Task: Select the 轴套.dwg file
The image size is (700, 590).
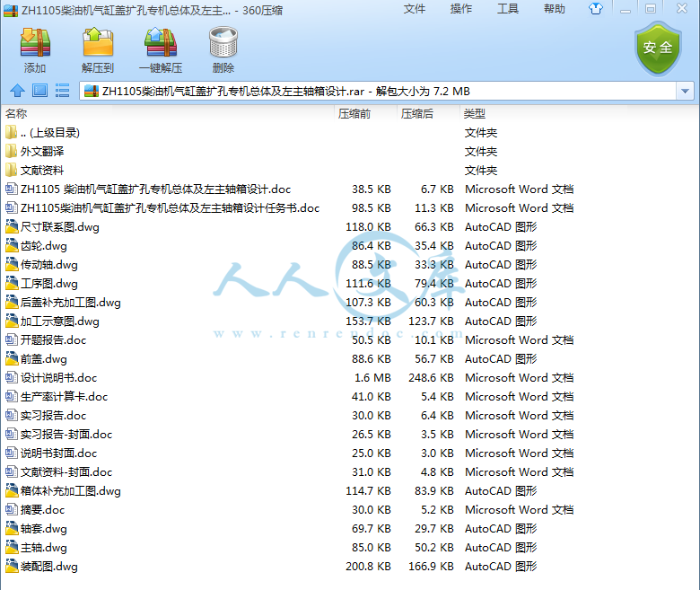Action: tap(350, 528)
